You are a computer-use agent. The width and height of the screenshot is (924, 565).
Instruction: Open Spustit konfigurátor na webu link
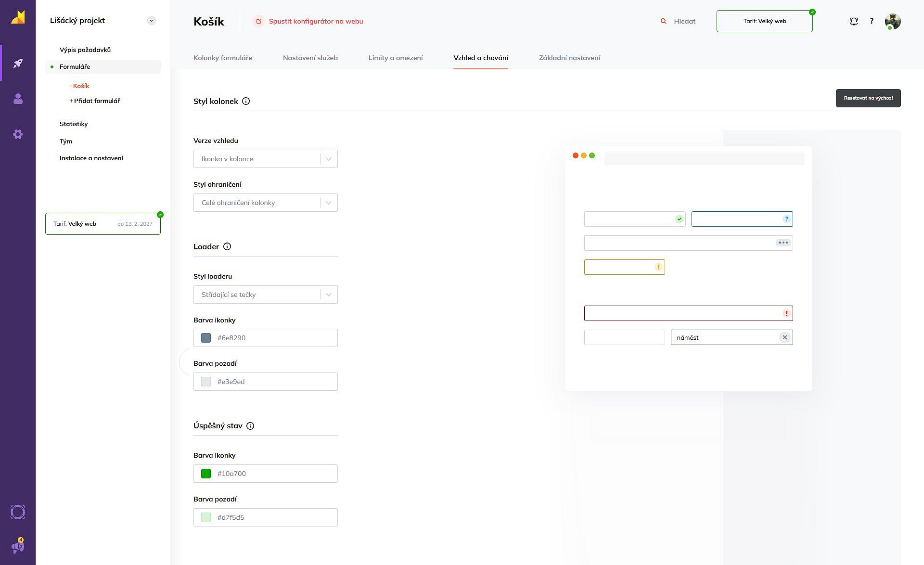point(315,21)
